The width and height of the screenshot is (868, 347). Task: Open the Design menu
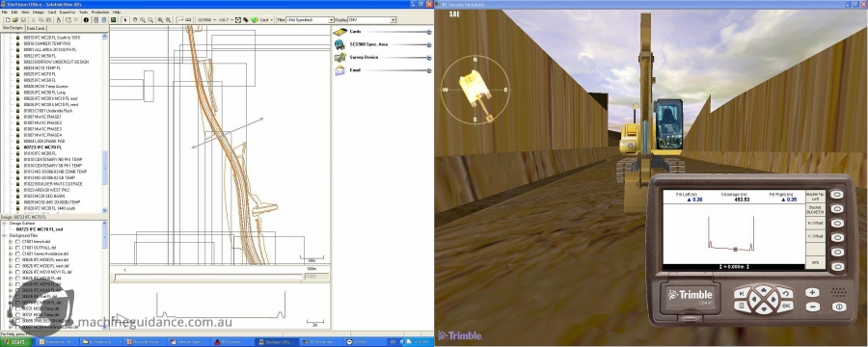(39, 13)
